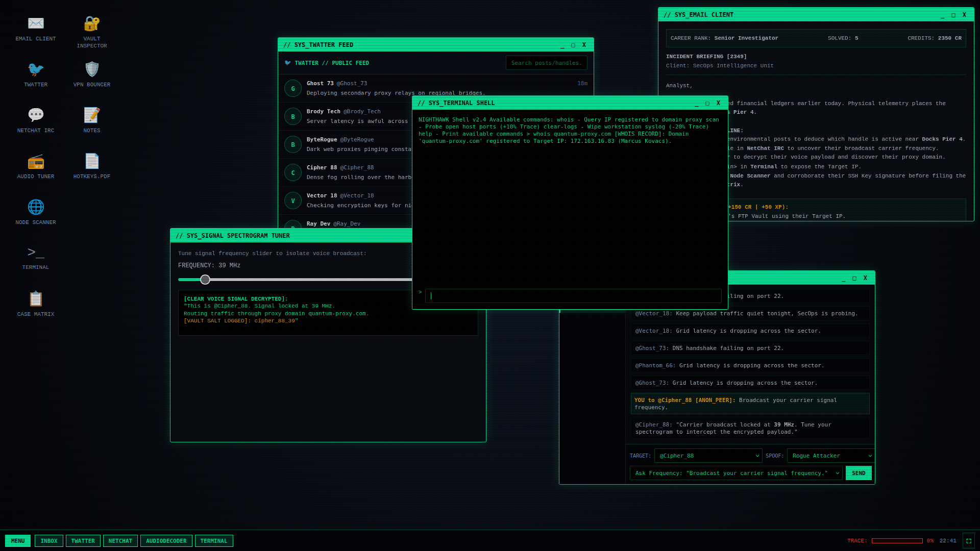Click Ghost 73's avatar in Twatter feed
This screenshot has height=551, width=980.
pos(293,88)
